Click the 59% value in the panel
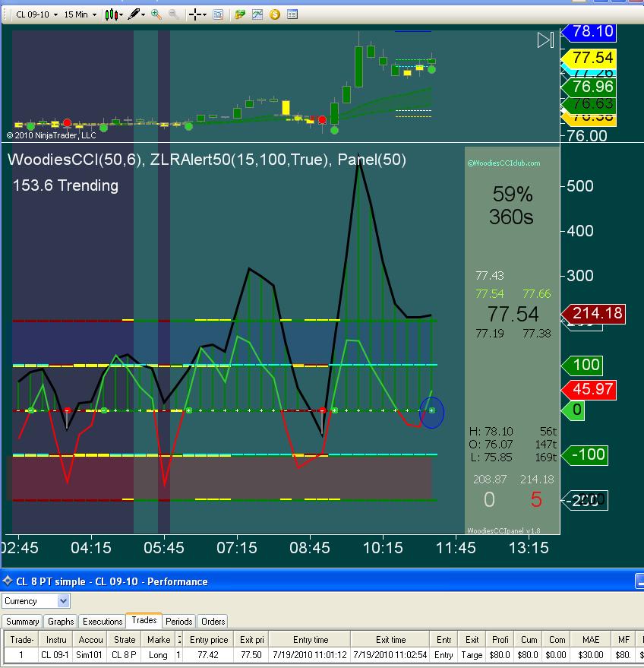This screenshot has height=668, width=644. pyautogui.click(x=513, y=195)
